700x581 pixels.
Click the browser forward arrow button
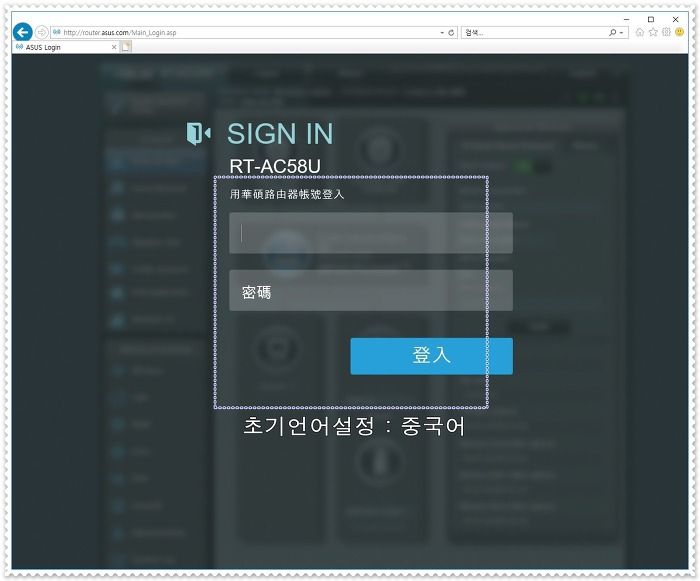click(x=41, y=33)
